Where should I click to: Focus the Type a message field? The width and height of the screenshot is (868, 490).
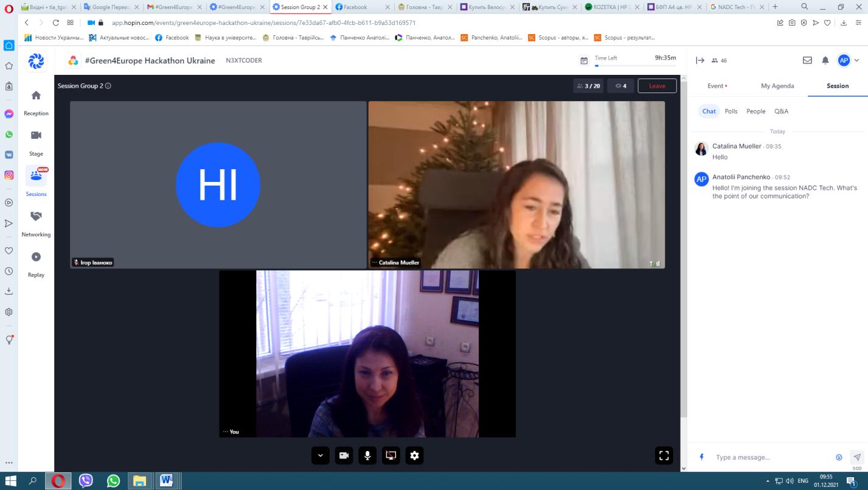tap(771, 457)
